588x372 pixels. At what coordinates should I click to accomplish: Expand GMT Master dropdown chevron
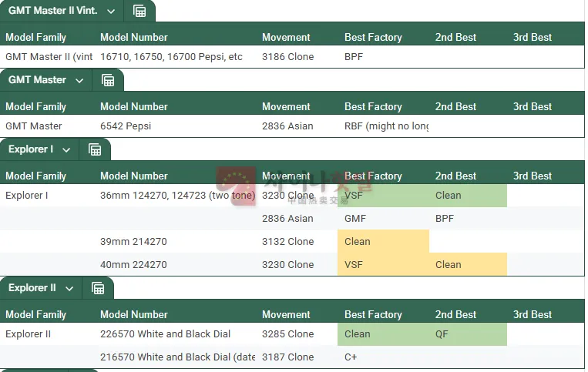[x=79, y=81]
